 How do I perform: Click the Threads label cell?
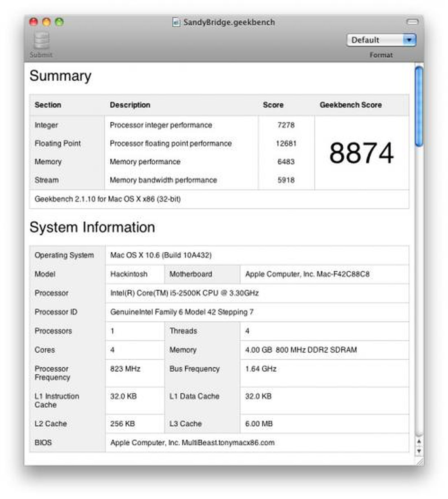click(183, 331)
